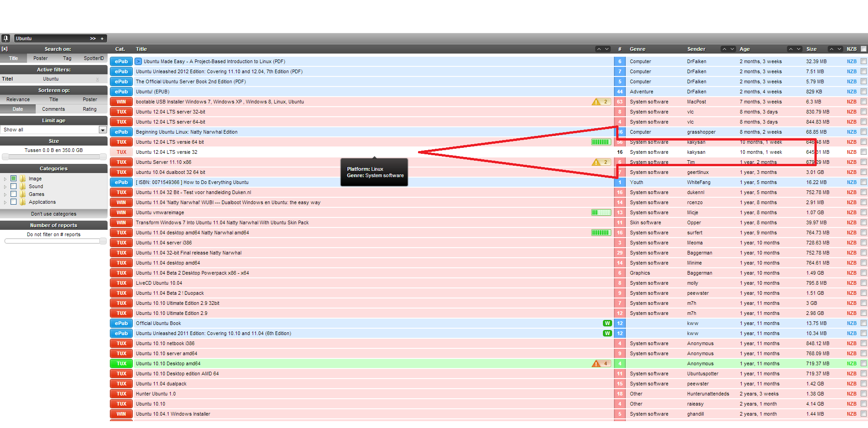Download NZB for Ubuntu 10.10 netbook i386
Image resolution: width=868 pixels, height=428 pixels.
852,343
